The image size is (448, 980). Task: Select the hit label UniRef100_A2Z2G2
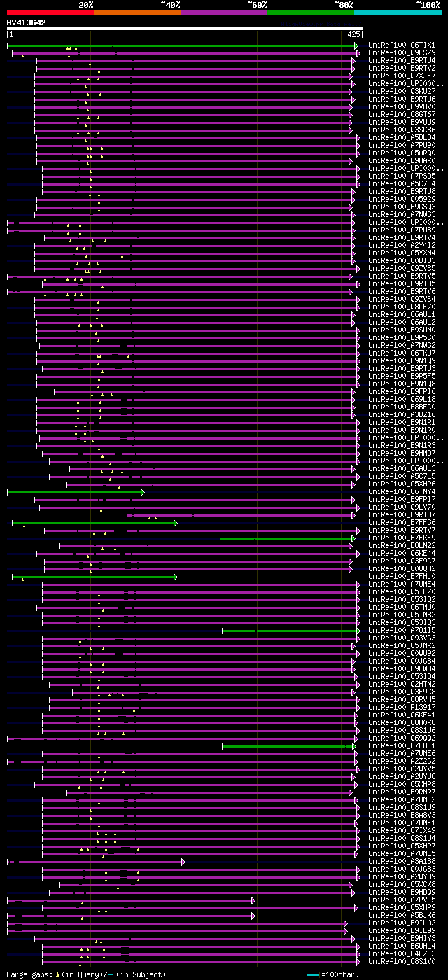tap(401, 761)
